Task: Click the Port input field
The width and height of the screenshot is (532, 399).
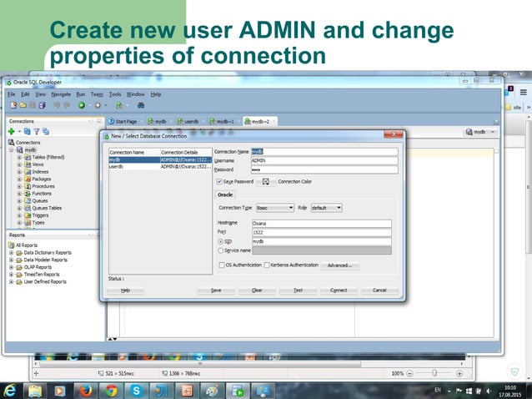Action: [322, 233]
